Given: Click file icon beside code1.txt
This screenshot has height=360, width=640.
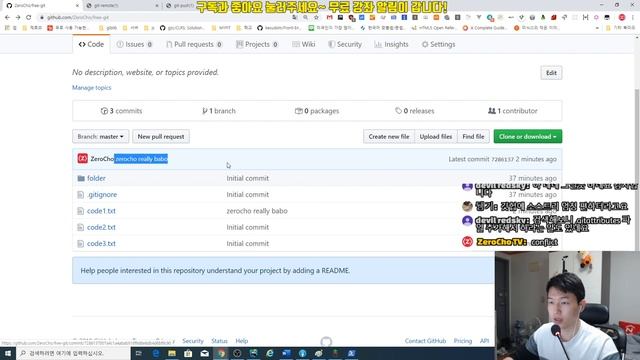Looking at the screenshot, I should (80, 211).
